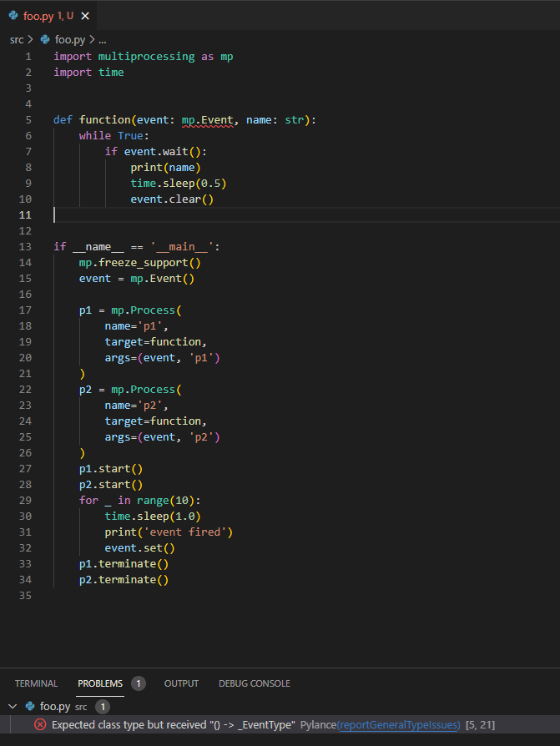Click problem count badge beside foo.py src
The image size is (560, 746).
tap(103, 707)
